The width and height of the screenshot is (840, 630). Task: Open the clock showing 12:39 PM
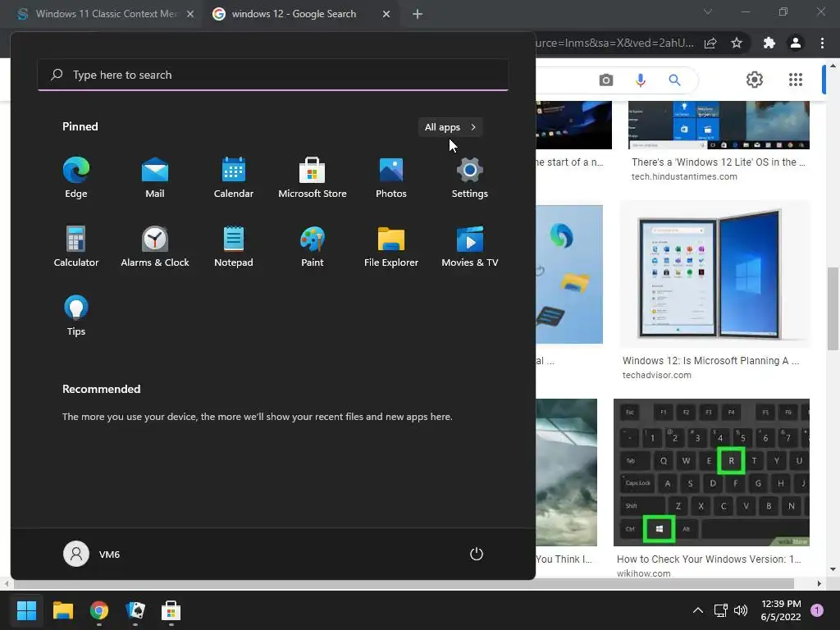pos(781,610)
